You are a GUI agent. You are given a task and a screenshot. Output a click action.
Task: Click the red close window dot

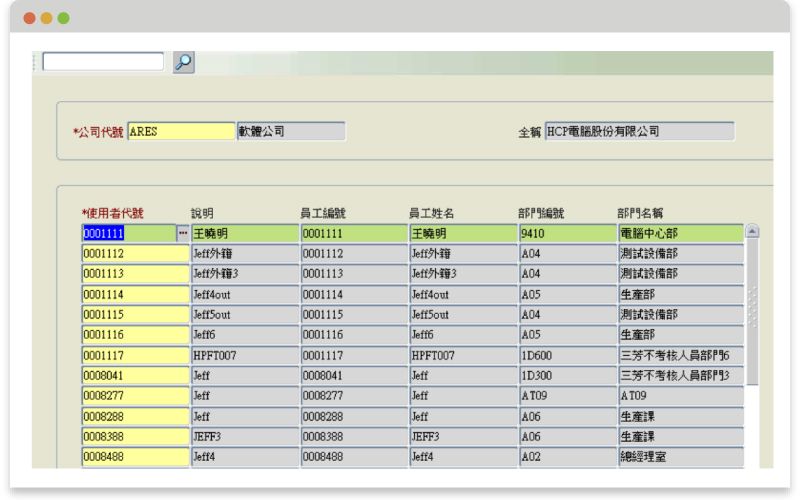pos(29,18)
